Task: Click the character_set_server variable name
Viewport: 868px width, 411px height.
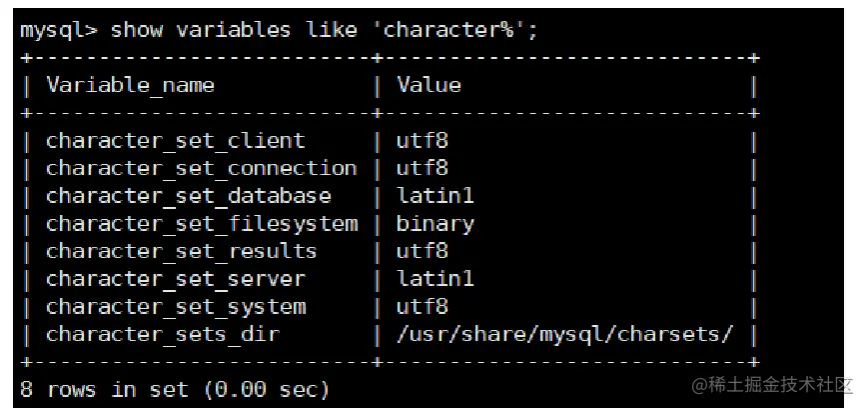Action: point(176,279)
